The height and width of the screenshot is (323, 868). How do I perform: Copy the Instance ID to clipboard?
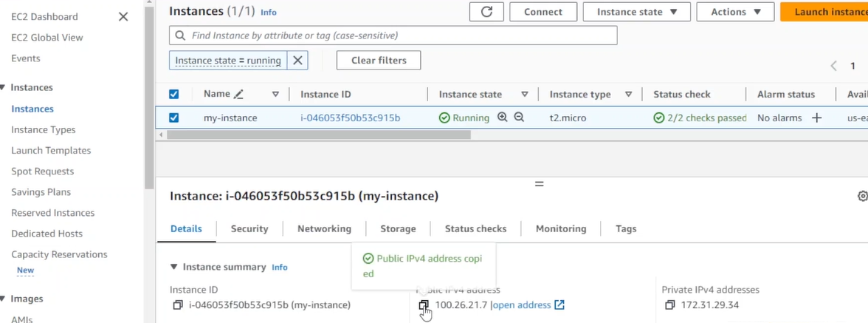tap(178, 305)
